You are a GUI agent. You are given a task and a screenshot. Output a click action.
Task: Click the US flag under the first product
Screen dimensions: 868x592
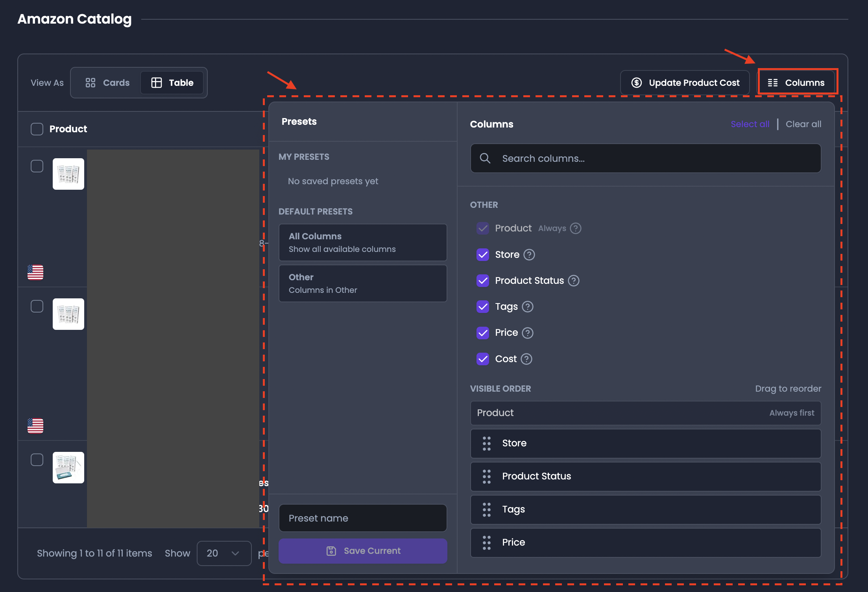pos(35,272)
